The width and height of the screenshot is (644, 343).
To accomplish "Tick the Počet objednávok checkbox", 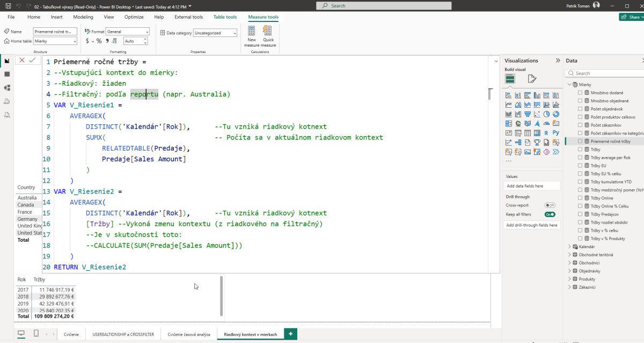I will click(x=580, y=109).
